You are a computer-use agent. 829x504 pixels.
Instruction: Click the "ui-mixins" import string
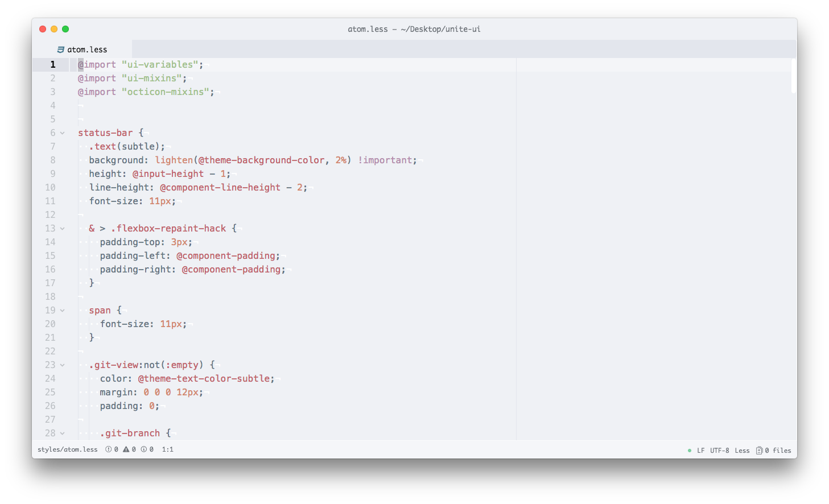coord(152,79)
